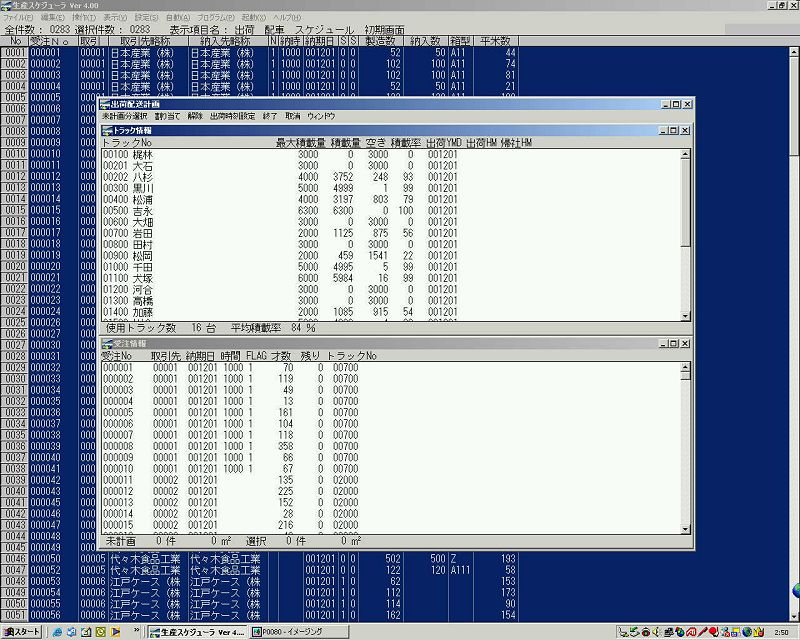Image resolution: width=800 pixels, height=640 pixels.
Task: Select order 000013 in 受注情報 list
Action: [x=391, y=502]
